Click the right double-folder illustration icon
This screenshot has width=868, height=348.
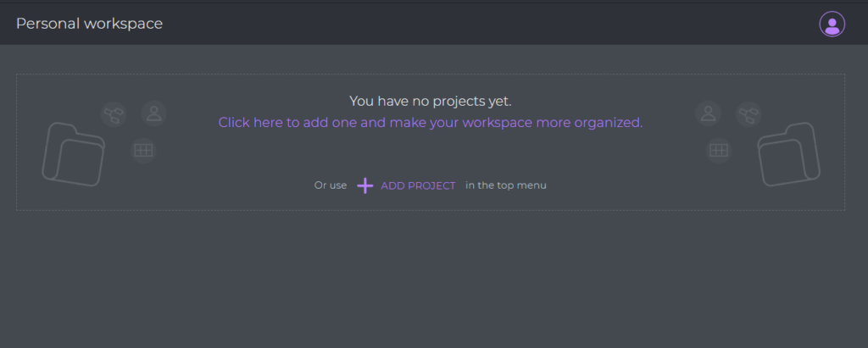click(x=788, y=154)
